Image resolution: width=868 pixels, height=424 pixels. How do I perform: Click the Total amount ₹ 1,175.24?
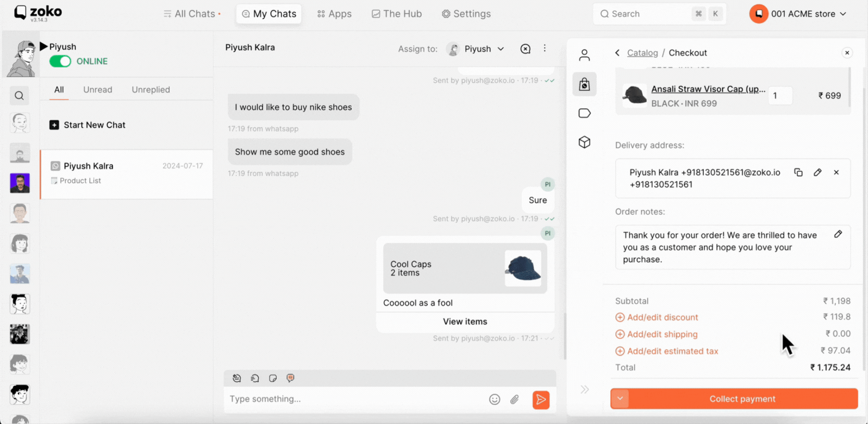(830, 367)
